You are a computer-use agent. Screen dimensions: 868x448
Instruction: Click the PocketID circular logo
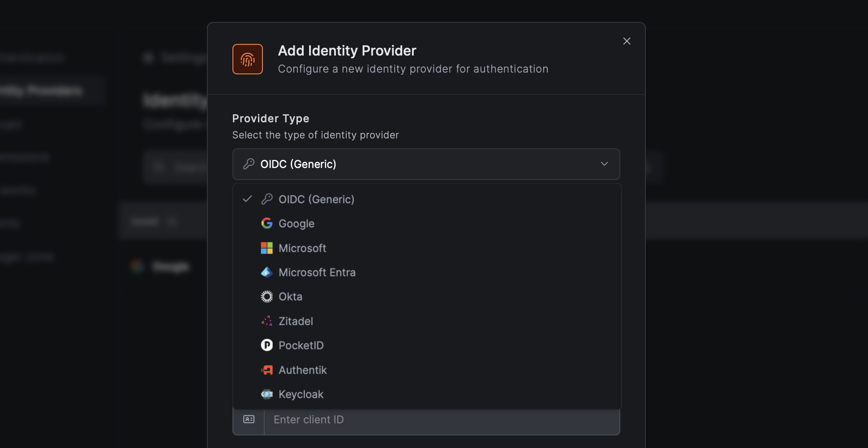(x=266, y=345)
